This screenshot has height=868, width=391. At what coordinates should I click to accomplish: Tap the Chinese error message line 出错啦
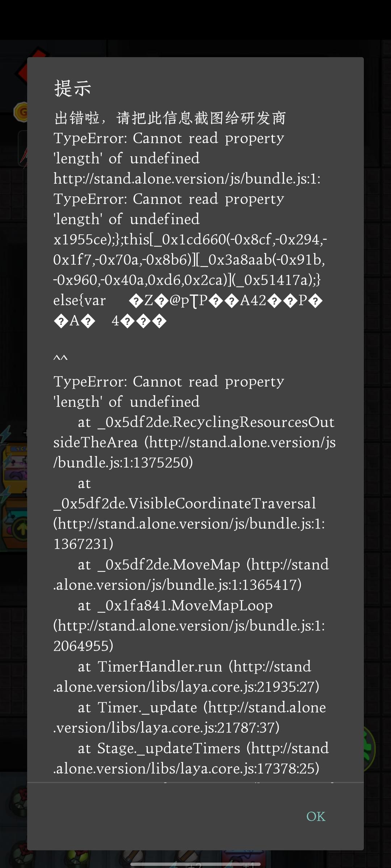tap(170, 118)
